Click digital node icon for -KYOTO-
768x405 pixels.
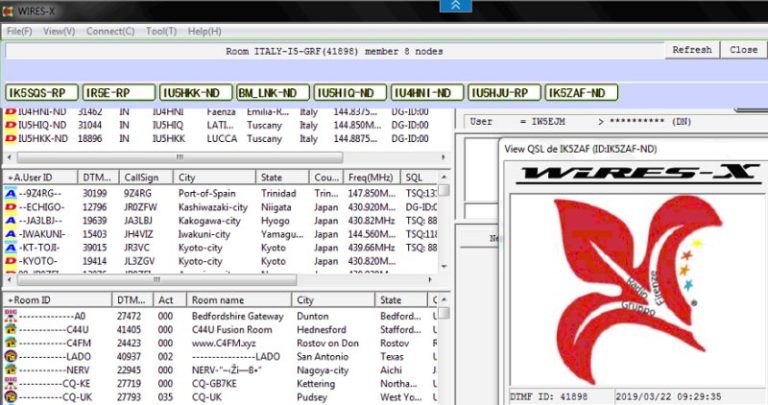(x=10, y=262)
